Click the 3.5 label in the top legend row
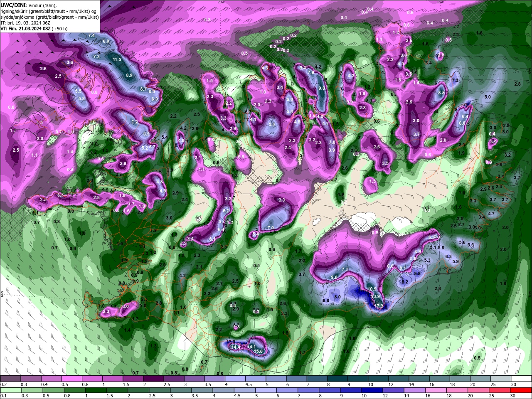The image size is (532, 399). pos(208,384)
